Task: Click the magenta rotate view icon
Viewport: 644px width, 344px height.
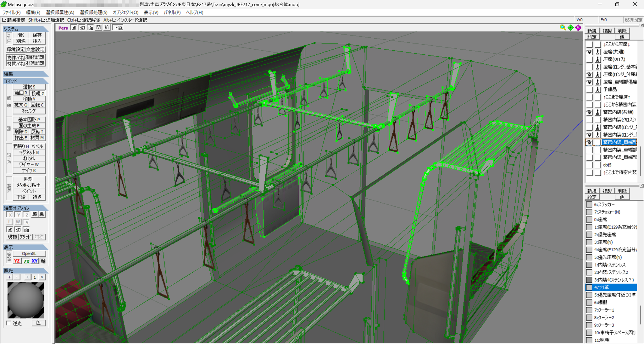Action: click(x=578, y=28)
